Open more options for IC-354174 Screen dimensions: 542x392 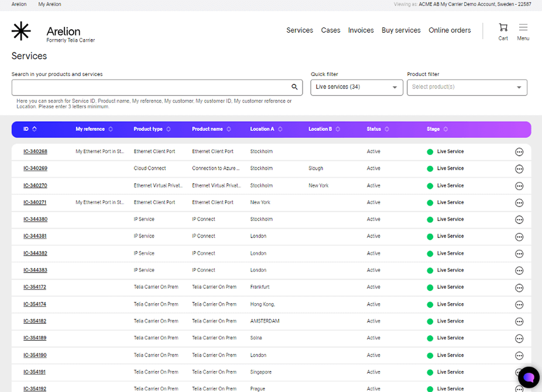click(519, 305)
